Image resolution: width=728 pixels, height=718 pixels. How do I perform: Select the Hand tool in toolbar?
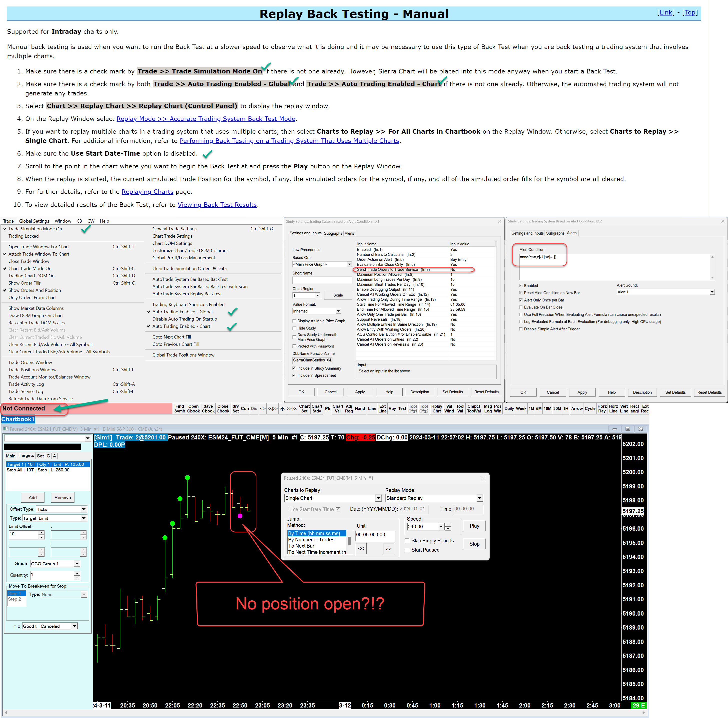(360, 409)
